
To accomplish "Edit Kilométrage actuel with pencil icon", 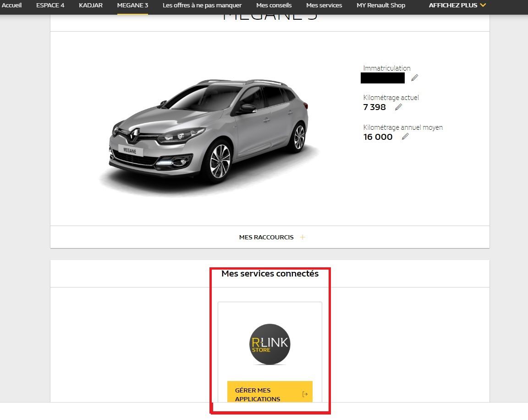I will pyautogui.click(x=398, y=107).
